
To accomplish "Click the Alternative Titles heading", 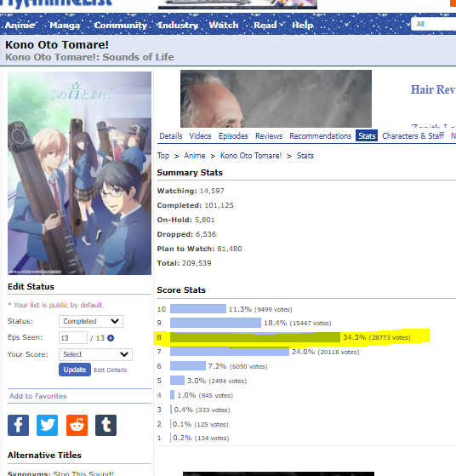I will coord(44,455).
